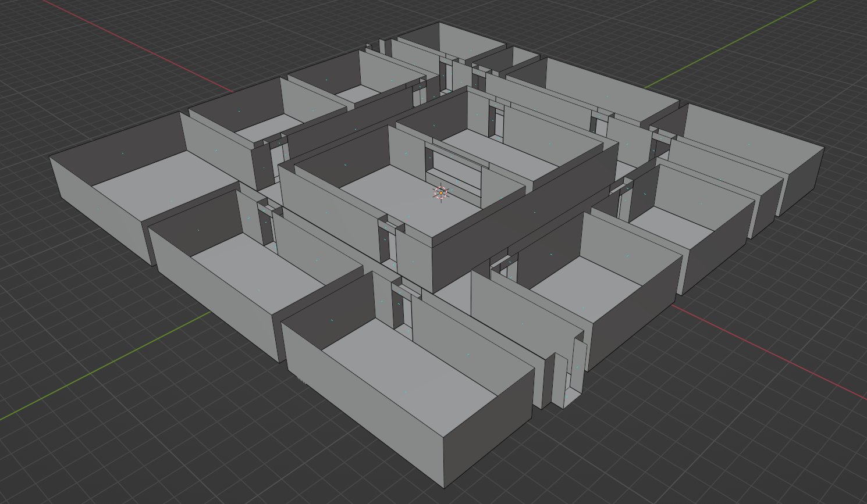Viewport: 867px width, 504px height.
Task: Select the step-like ledge inside the center room
Action: click(457, 180)
